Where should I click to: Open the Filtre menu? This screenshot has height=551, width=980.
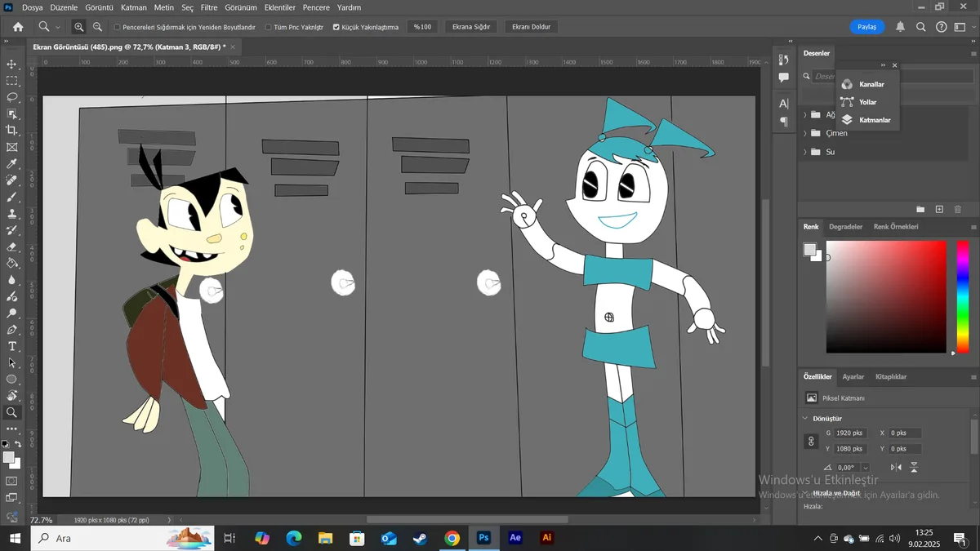(x=209, y=7)
